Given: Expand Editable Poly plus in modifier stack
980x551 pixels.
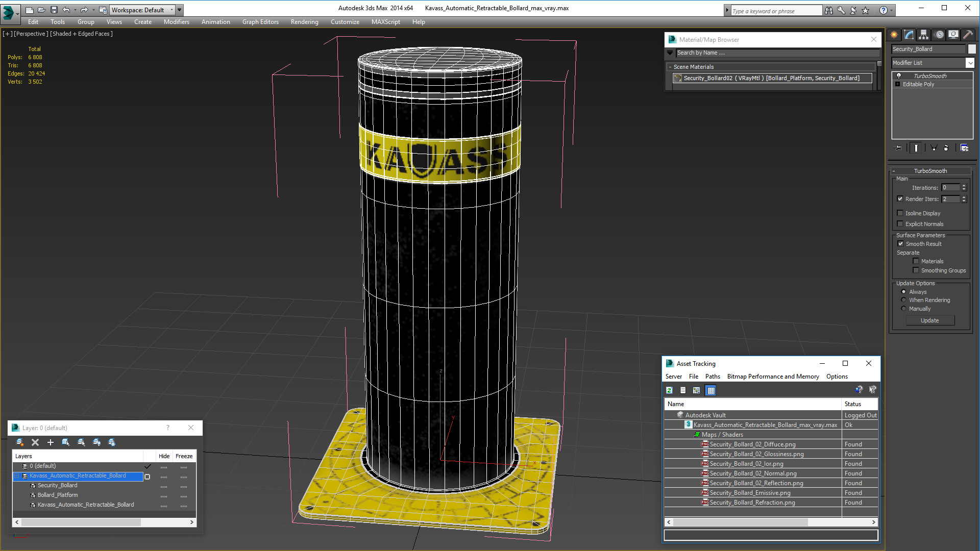Looking at the screenshot, I should coord(898,84).
